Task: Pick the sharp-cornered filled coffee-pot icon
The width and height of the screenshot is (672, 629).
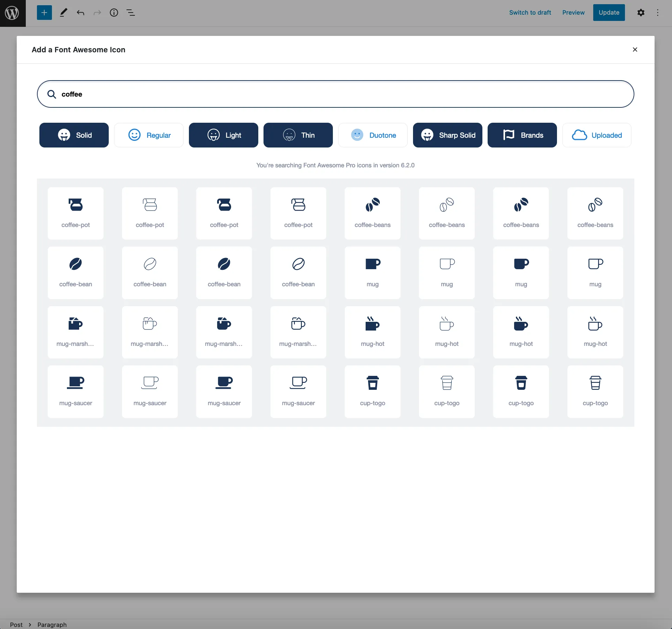Action: (x=76, y=213)
